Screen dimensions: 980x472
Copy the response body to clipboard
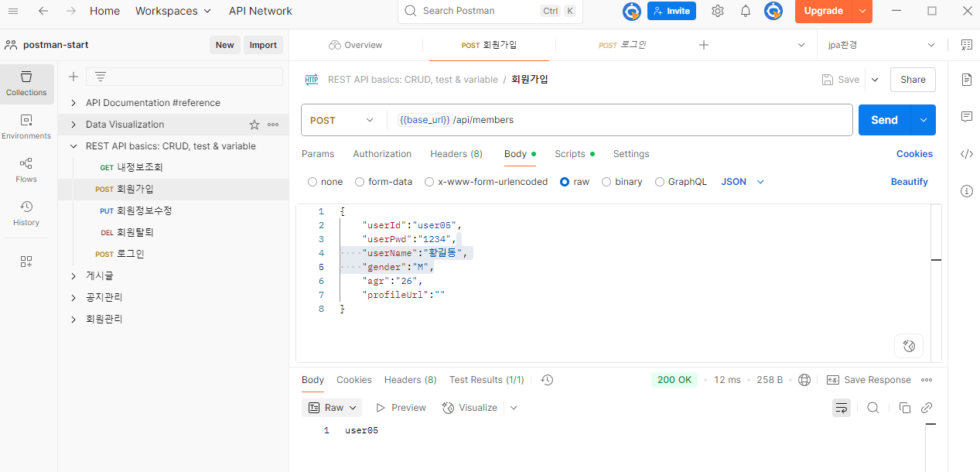click(904, 408)
